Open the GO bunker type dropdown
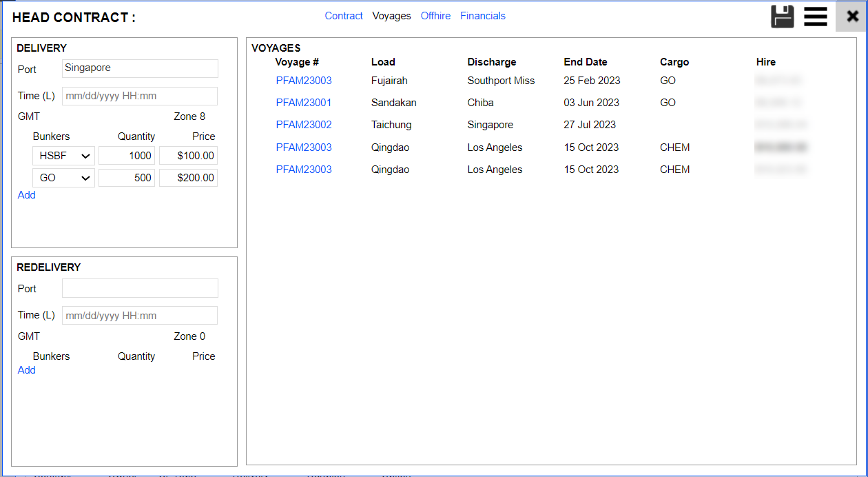868x477 pixels. click(63, 178)
